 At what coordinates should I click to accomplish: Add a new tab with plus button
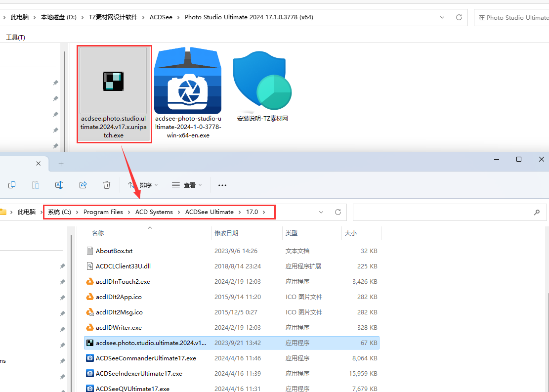pyautogui.click(x=61, y=164)
